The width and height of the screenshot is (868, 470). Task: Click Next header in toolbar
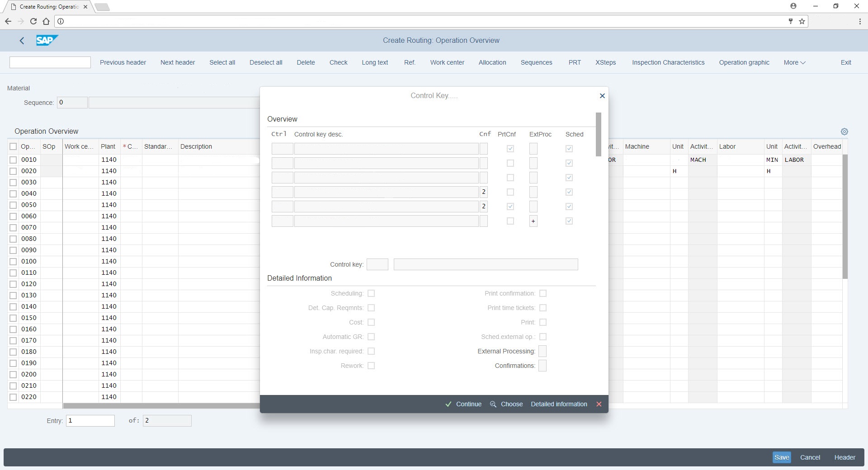[x=178, y=62]
